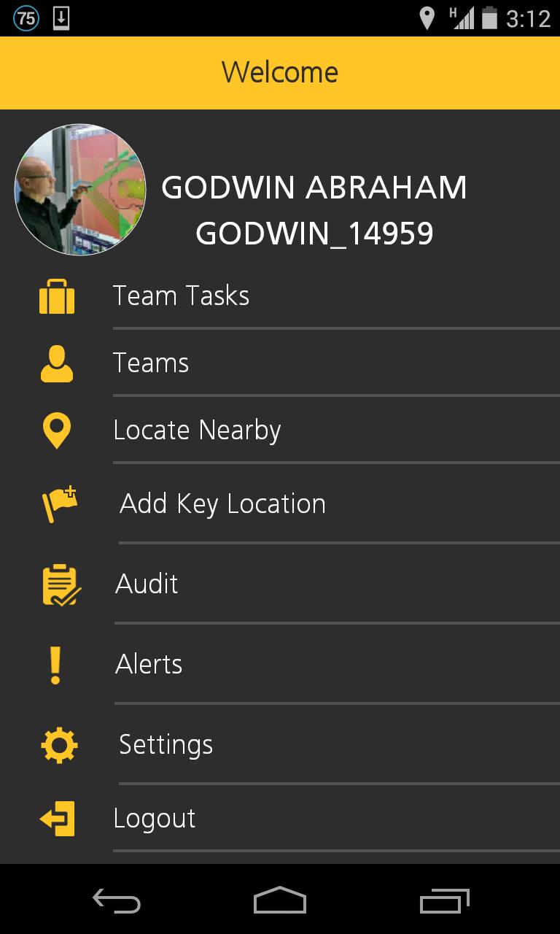This screenshot has height=934, width=560.
Task: Open the recent apps overview button
Action: point(445,900)
